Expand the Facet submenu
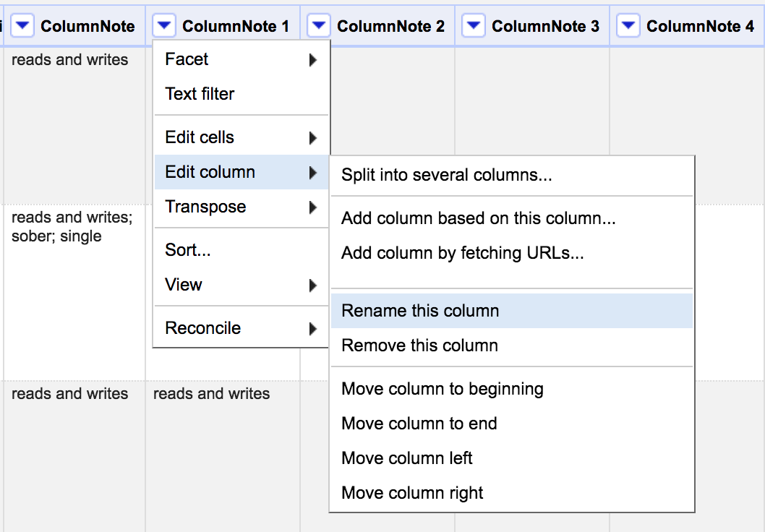The image size is (765, 532). pyautogui.click(x=241, y=59)
